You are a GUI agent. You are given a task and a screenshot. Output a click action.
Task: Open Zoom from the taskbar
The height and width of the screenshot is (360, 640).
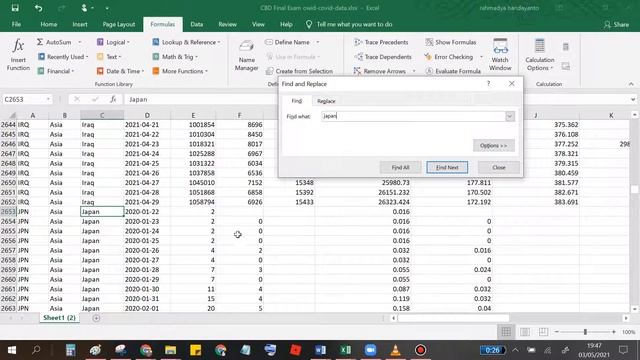click(370, 350)
